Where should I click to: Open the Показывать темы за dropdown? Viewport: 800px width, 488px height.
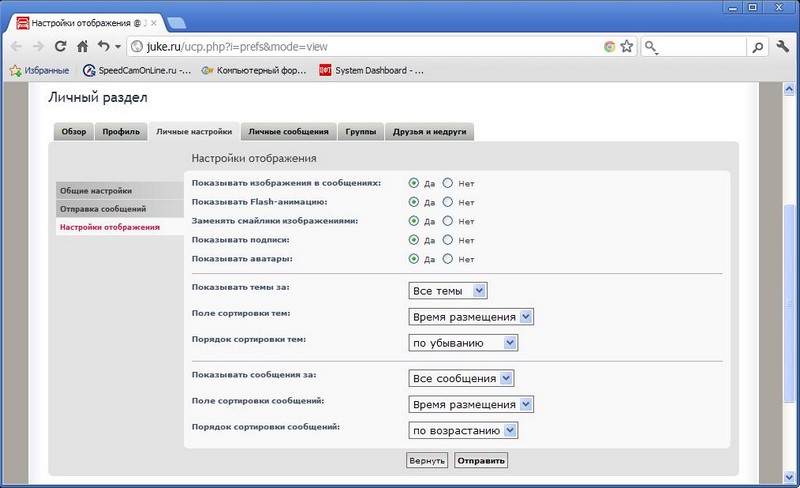click(x=447, y=290)
